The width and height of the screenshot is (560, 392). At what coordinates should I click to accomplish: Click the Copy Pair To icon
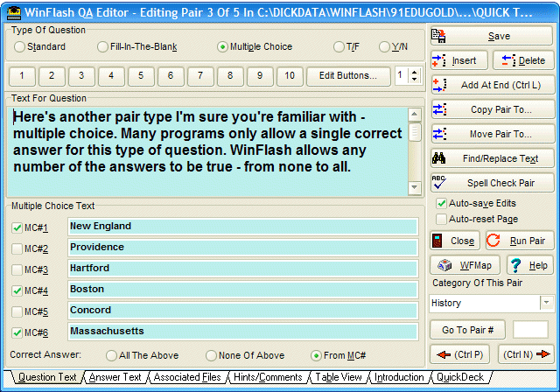click(x=439, y=109)
